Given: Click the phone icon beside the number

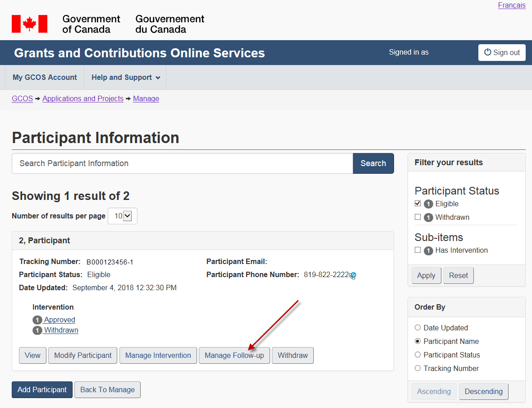Looking at the screenshot, I should coord(353,275).
